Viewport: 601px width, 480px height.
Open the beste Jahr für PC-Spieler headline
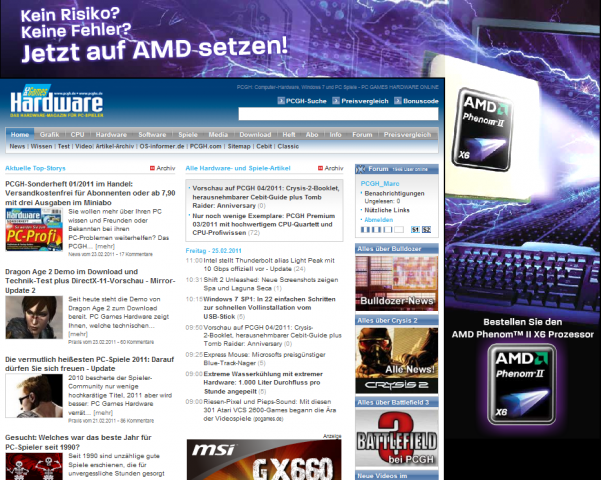coord(78,442)
